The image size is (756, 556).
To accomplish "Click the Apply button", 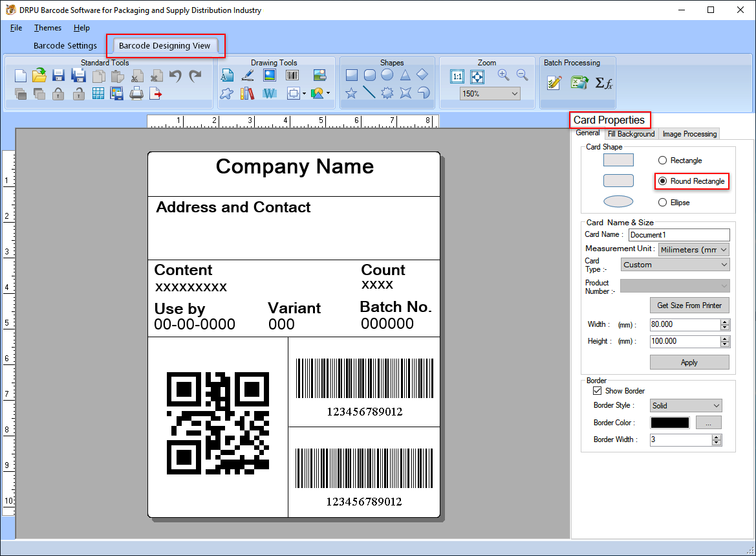I will [x=689, y=362].
